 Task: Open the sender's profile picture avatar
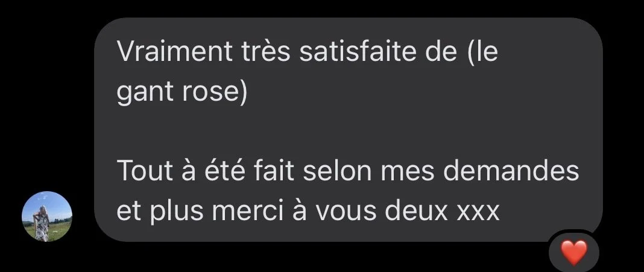(47, 216)
